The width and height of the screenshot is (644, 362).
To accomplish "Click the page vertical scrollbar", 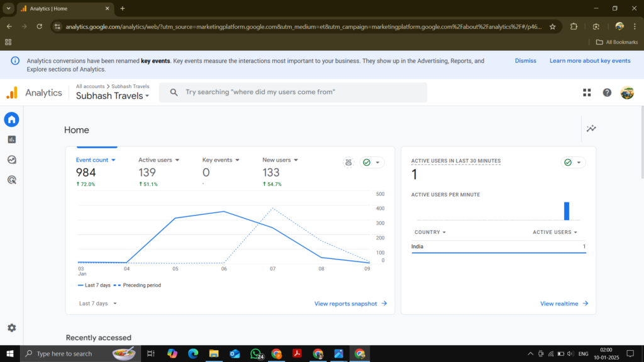I will 642,143.
